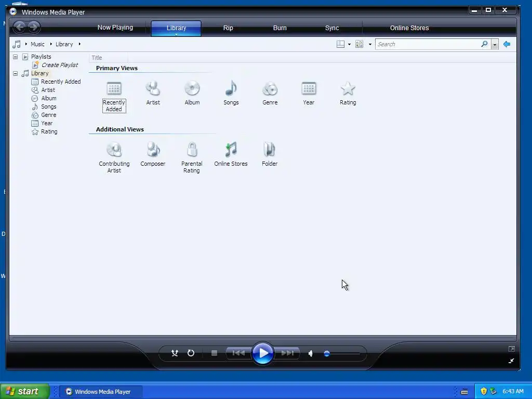Screen dimensions: 532x399
Task: Click the search magnifier icon
Action: tap(485, 44)
